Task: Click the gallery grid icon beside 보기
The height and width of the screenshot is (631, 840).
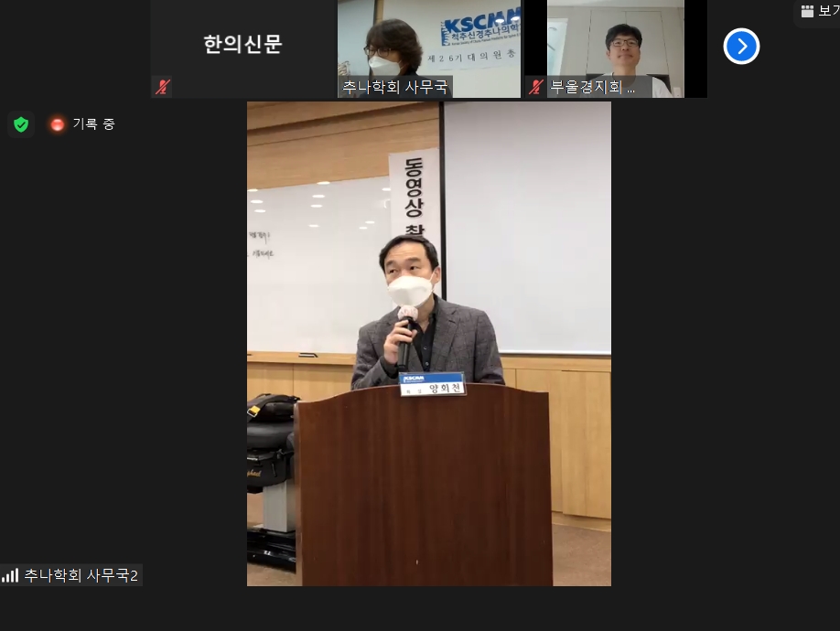Action: [x=806, y=12]
